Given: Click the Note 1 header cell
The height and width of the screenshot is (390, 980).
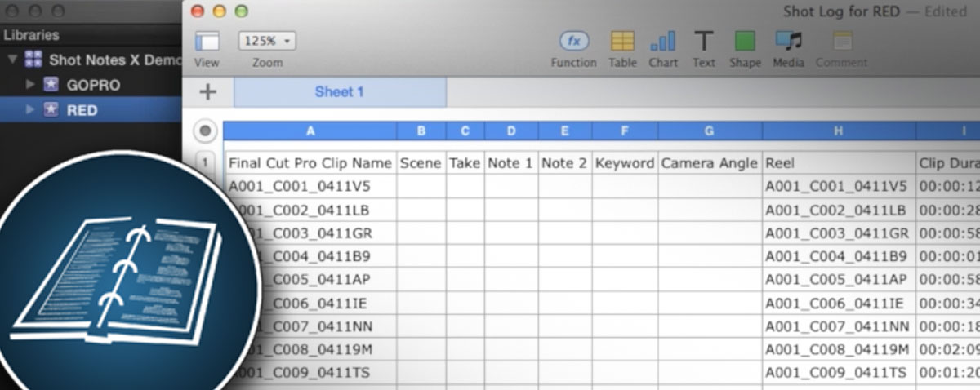Looking at the screenshot, I should [x=511, y=163].
